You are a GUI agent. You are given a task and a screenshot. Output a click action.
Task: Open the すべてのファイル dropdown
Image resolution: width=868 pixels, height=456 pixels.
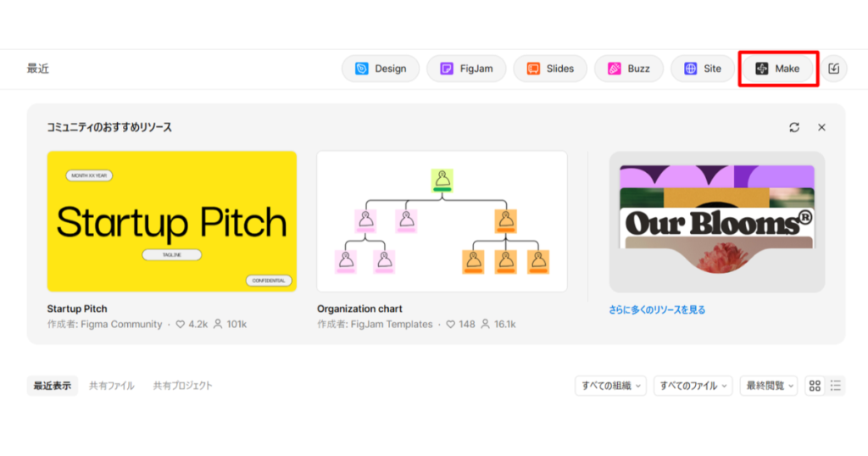(x=693, y=386)
